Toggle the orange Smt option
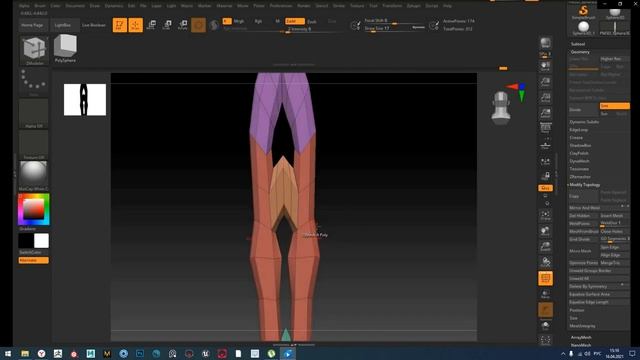 coord(614,106)
